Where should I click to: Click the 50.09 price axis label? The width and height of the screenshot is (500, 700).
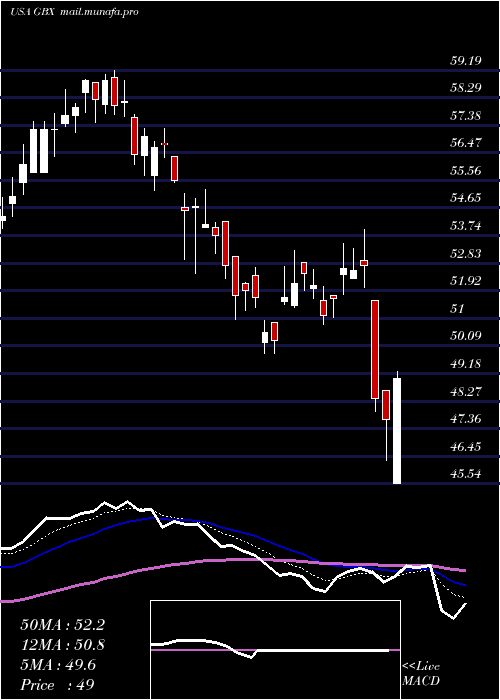(465, 336)
